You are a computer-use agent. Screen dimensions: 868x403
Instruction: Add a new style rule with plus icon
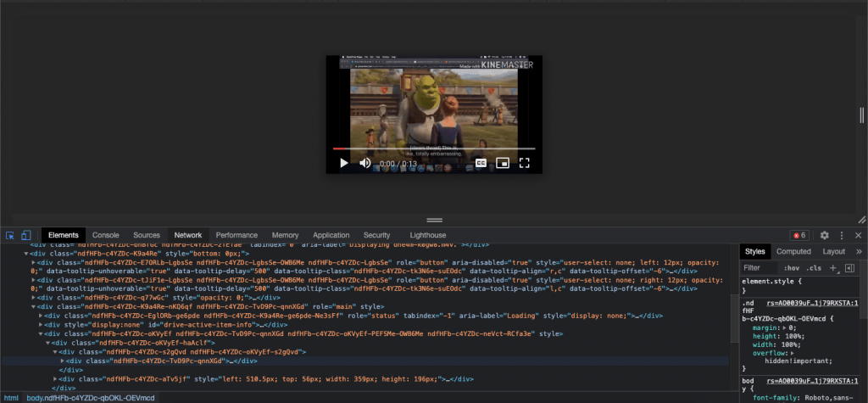coord(832,268)
